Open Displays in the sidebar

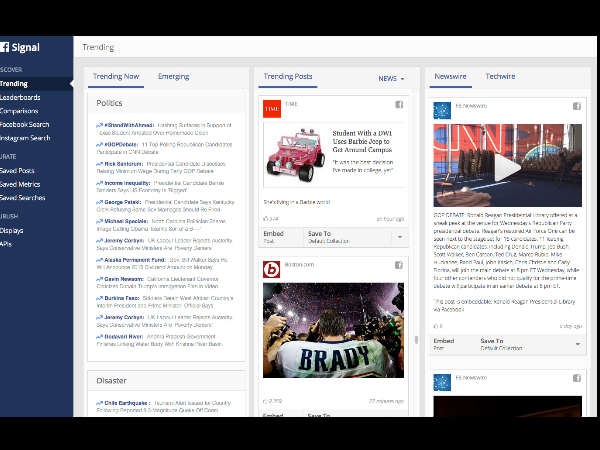[x=11, y=230]
